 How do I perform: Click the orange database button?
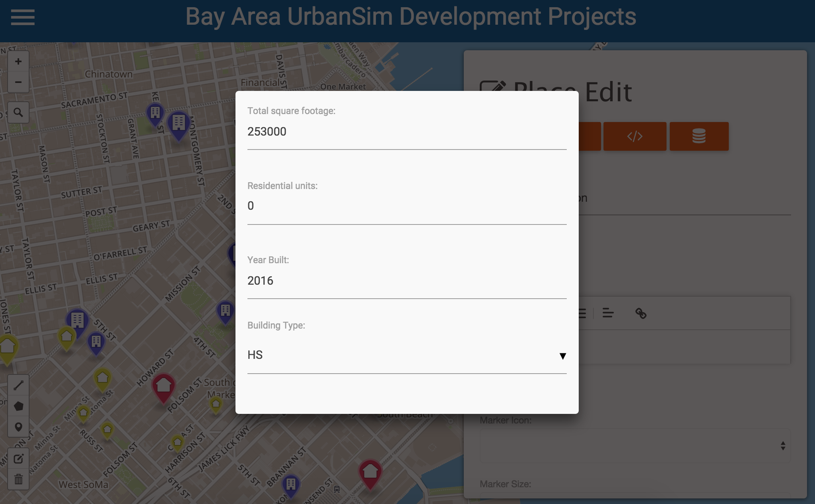click(x=699, y=136)
